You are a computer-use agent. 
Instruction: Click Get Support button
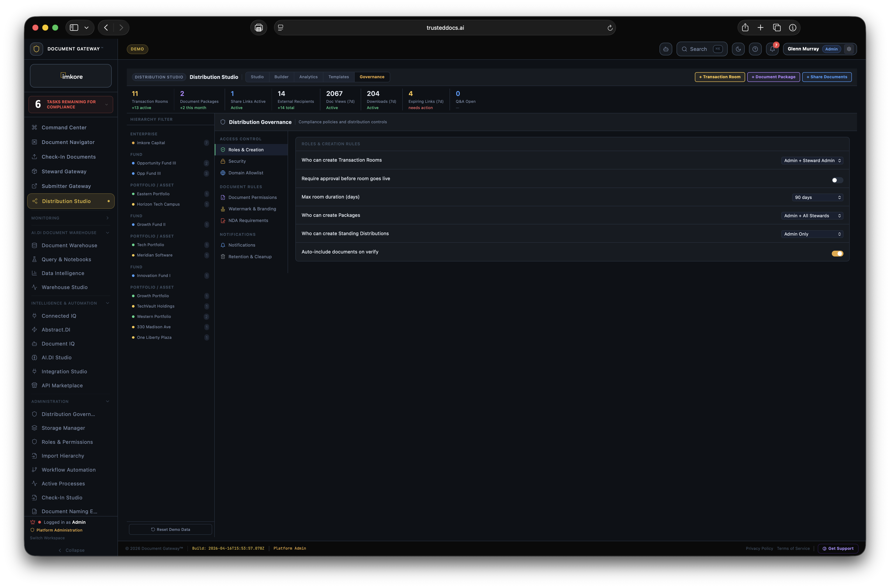837,549
